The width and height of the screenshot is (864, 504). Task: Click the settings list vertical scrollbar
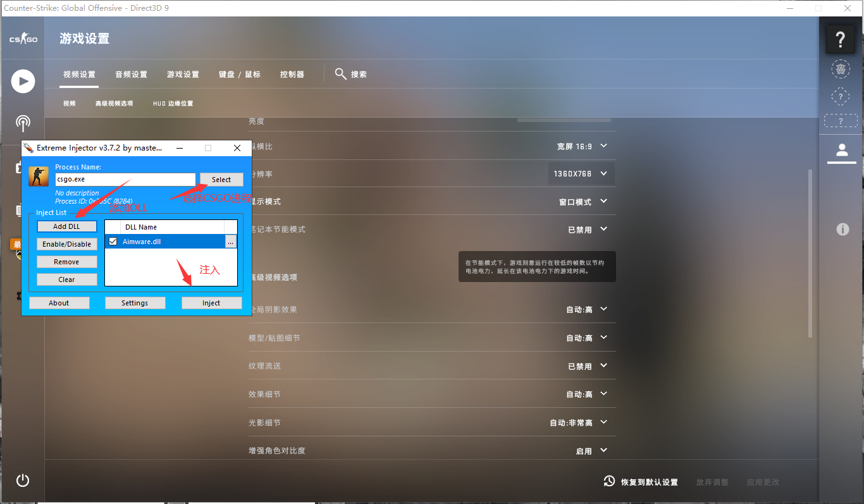click(x=810, y=253)
